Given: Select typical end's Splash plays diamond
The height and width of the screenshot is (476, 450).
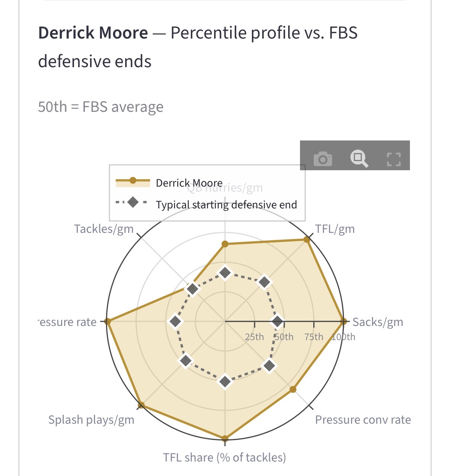Looking at the screenshot, I should (x=186, y=361).
